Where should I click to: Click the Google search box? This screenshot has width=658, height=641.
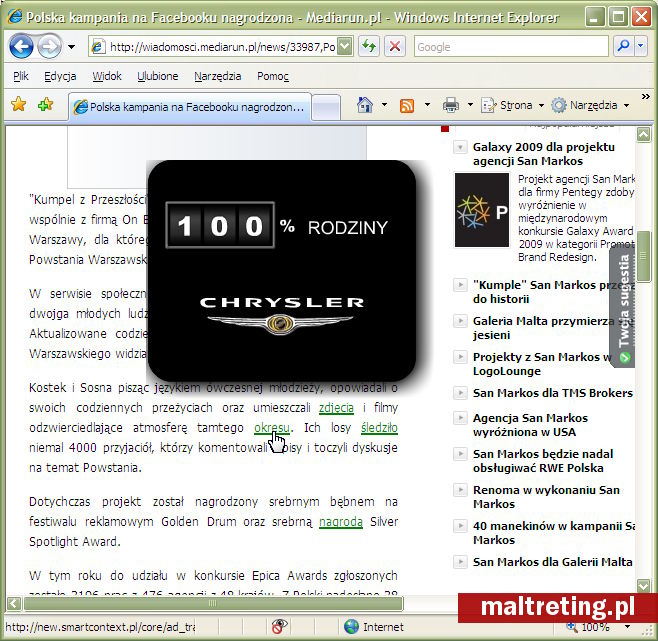511,47
